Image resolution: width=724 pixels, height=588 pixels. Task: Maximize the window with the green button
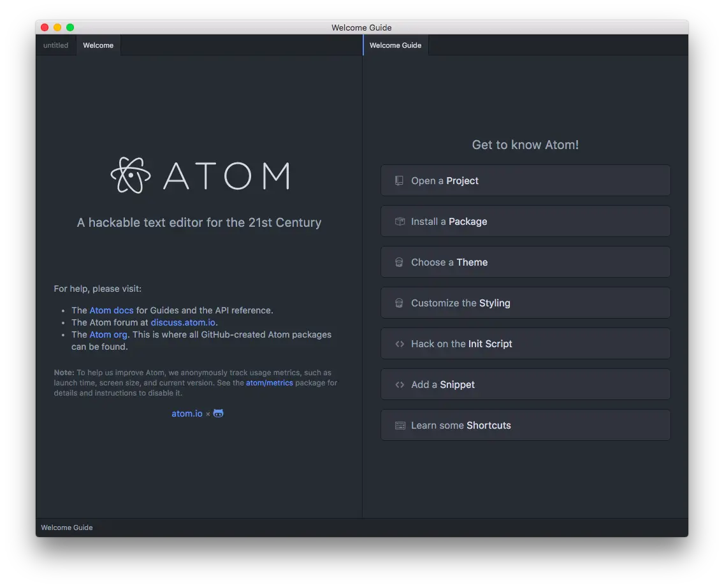[70, 27]
